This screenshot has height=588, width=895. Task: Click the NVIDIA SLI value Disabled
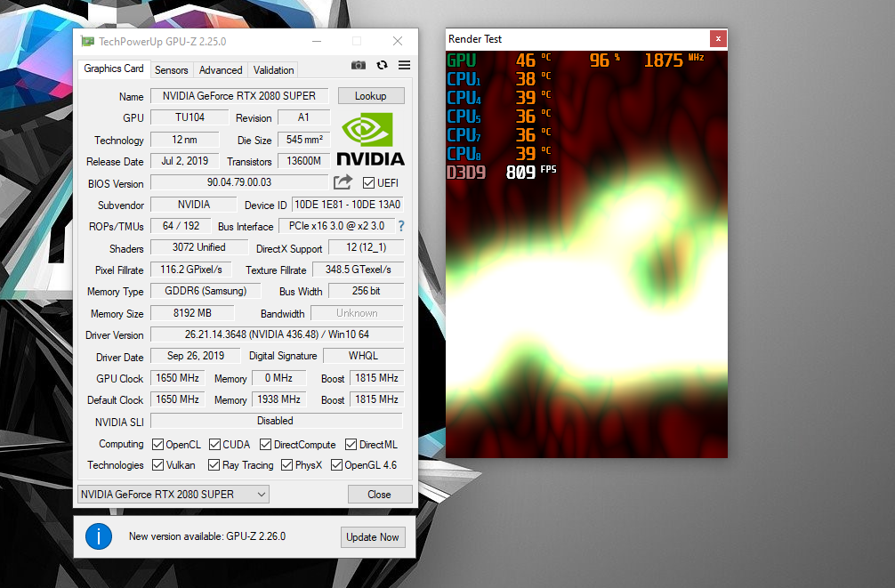(x=276, y=422)
